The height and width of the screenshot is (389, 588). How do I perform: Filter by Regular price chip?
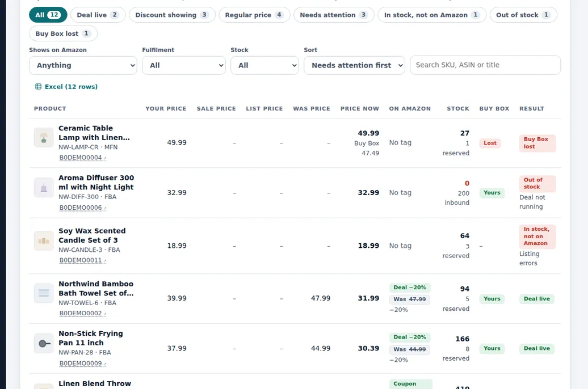(254, 15)
